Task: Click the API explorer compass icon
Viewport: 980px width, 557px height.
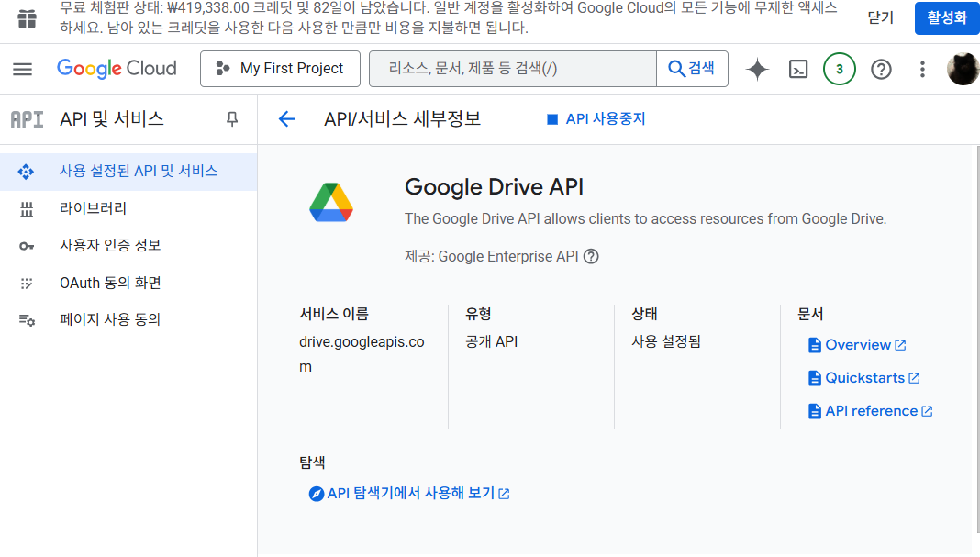Action: tap(317, 494)
